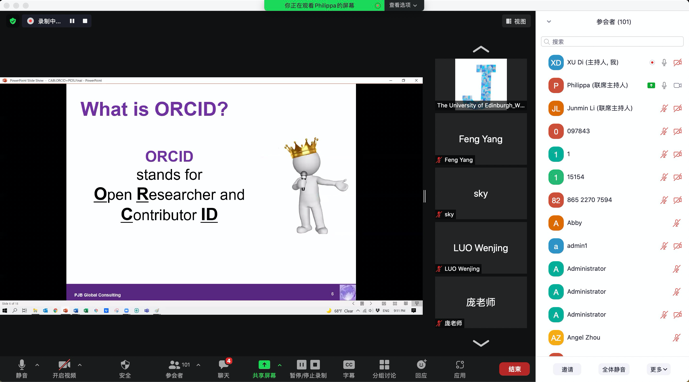
Task: Click the participant search field
Action: pyautogui.click(x=612, y=41)
